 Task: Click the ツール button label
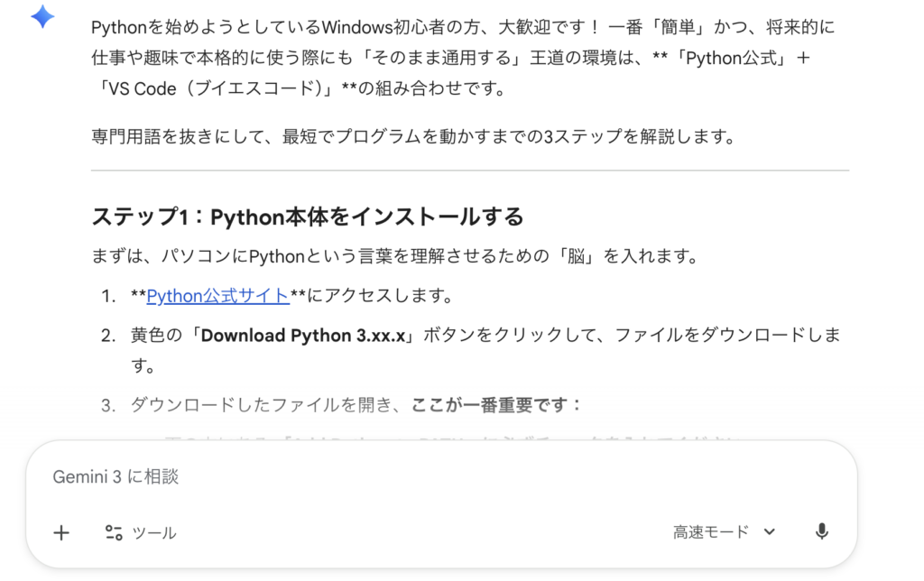click(154, 532)
